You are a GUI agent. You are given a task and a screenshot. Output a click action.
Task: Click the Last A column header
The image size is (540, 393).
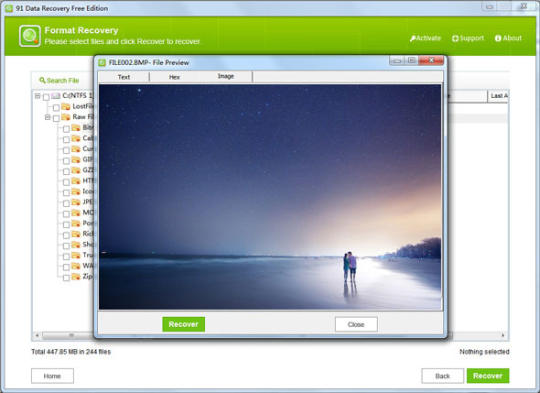(498, 96)
